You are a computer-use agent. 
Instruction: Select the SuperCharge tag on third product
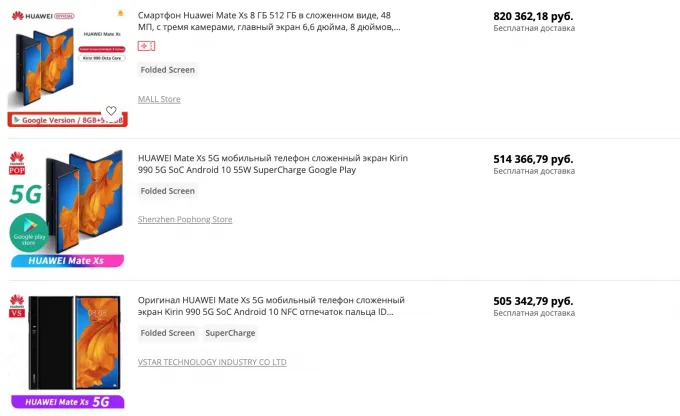(230, 333)
